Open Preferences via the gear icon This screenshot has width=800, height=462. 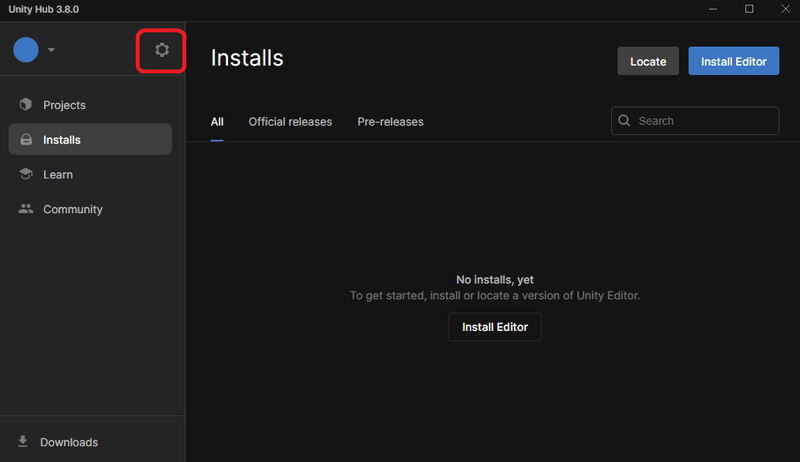[162, 50]
